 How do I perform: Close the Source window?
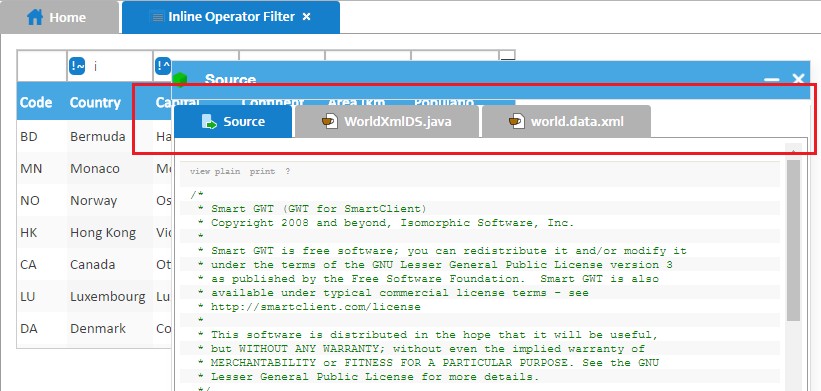pos(798,79)
